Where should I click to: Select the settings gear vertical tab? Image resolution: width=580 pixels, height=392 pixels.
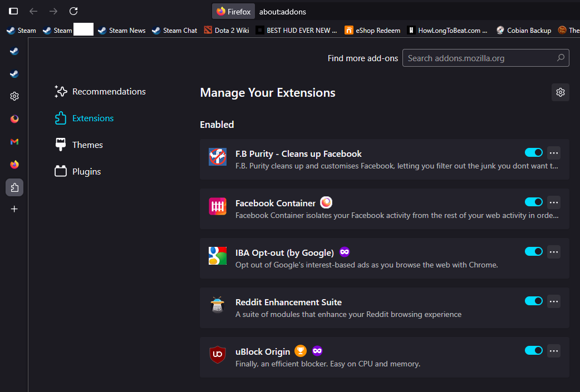click(14, 96)
